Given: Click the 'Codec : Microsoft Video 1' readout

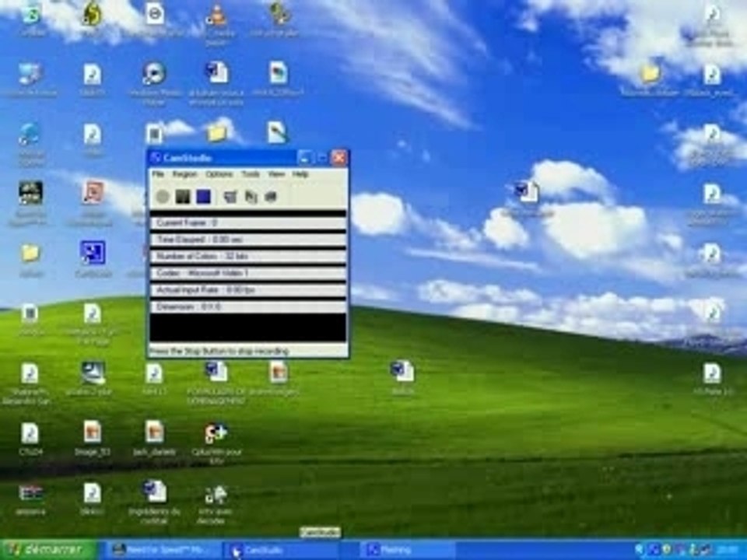Looking at the screenshot, I should 247,273.
